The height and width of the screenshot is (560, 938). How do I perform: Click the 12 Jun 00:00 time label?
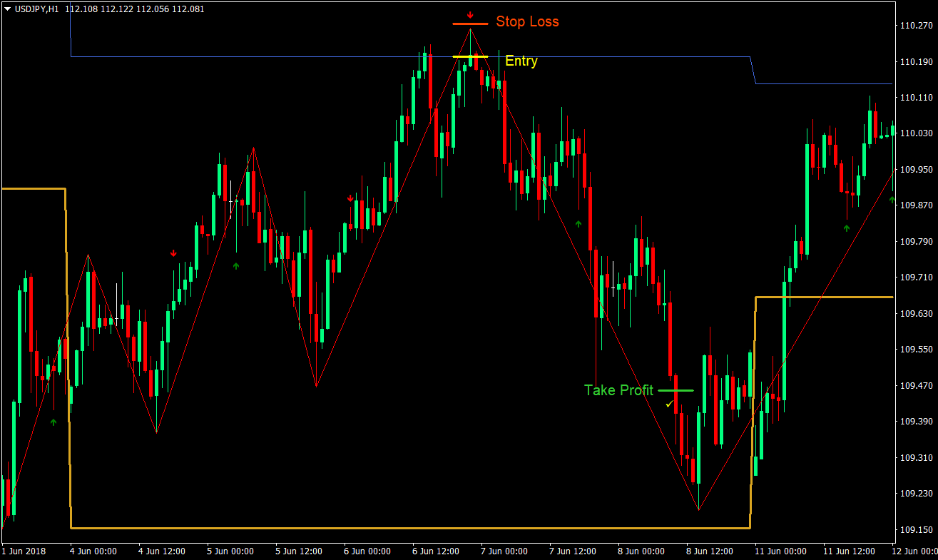coord(915,551)
